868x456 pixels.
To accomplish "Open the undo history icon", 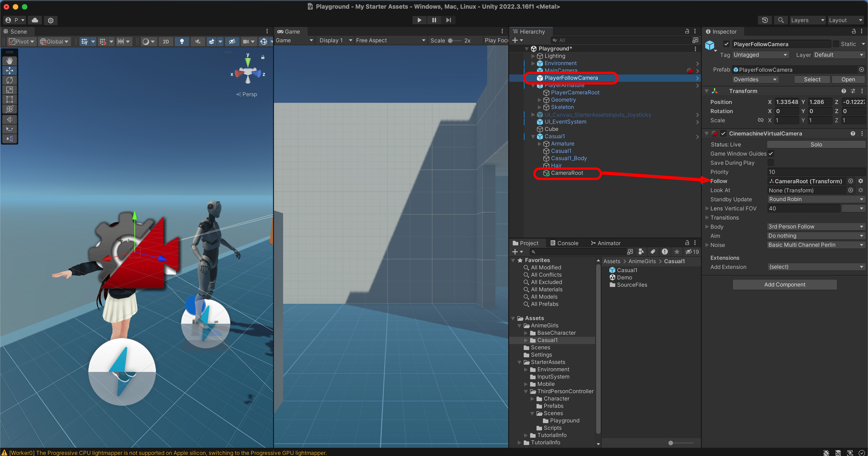I will click(x=765, y=20).
